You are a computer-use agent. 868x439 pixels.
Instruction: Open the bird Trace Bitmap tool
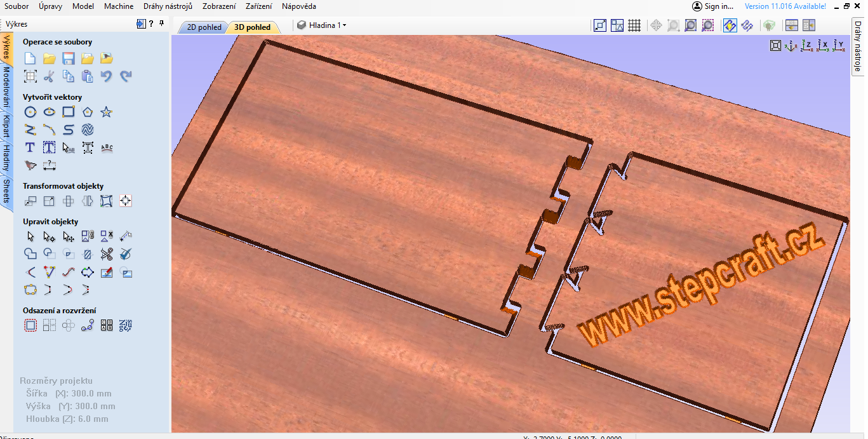[x=30, y=166]
